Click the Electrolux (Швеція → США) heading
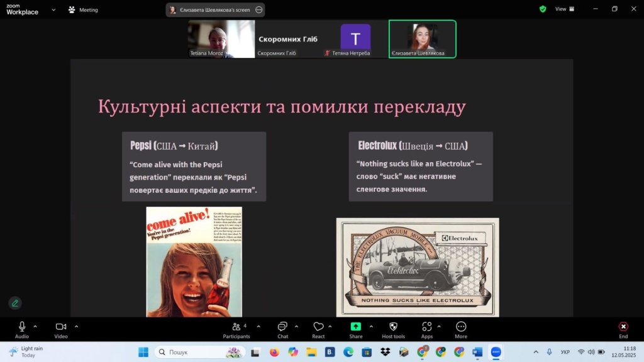 (413, 146)
